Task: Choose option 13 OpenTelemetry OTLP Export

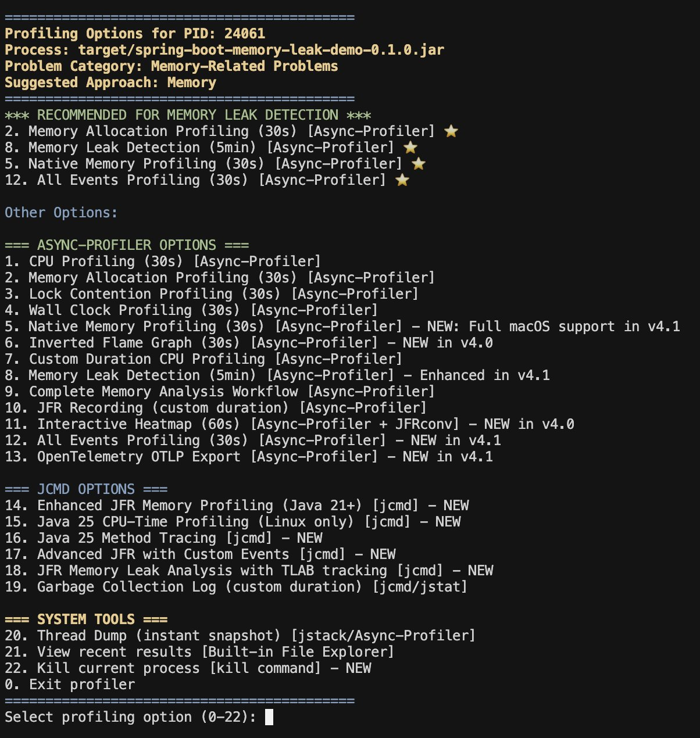Action: [249, 457]
